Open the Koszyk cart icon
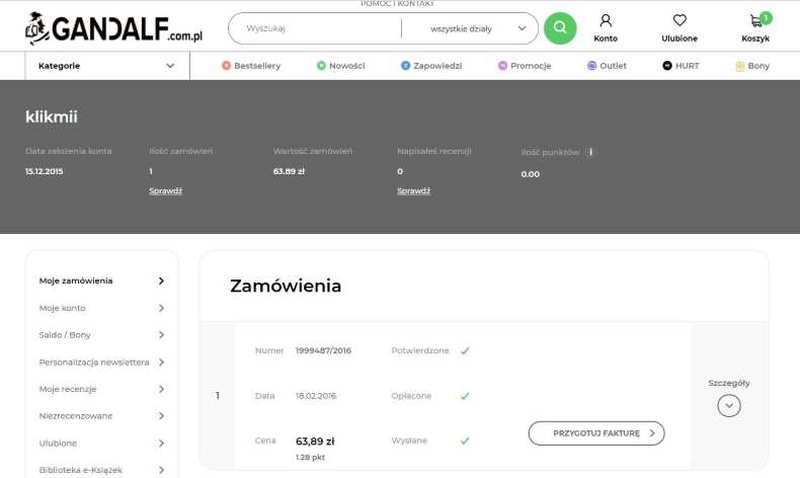Image resolution: width=800 pixels, height=478 pixels. pyautogui.click(x=756, y=21)
